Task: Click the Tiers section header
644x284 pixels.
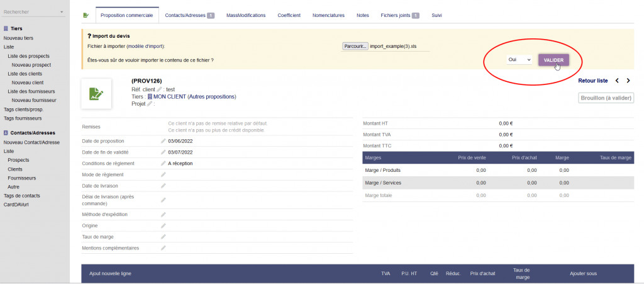Action: click(16, 29)
